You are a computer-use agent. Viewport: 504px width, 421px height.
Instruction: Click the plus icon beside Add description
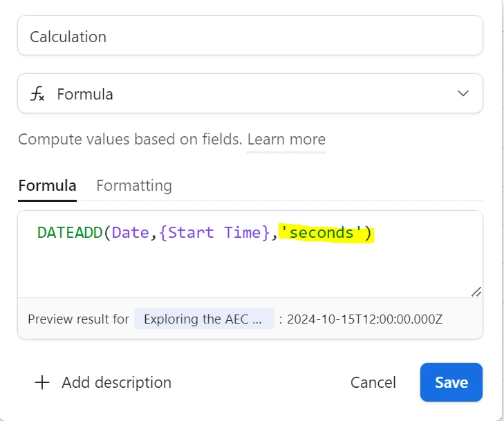42,382
